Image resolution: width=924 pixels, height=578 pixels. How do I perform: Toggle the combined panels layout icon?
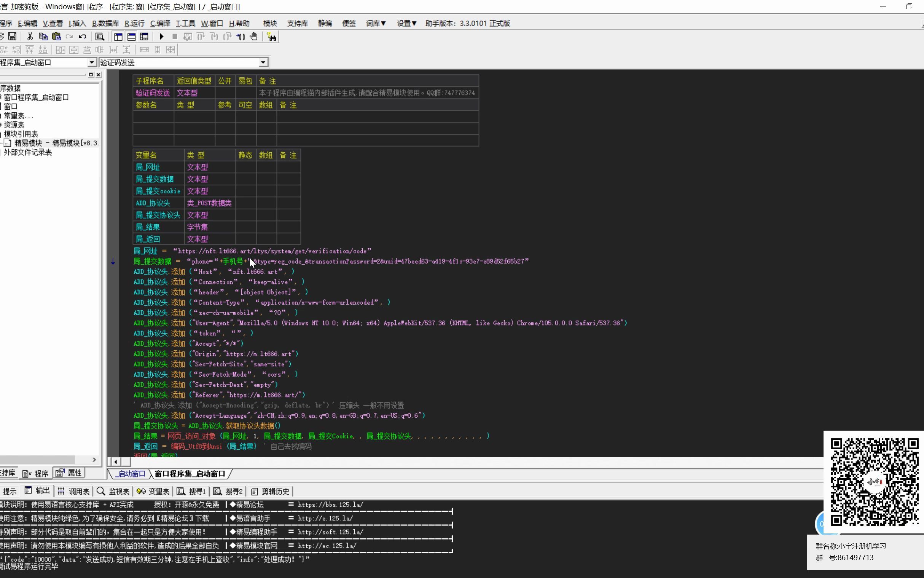144,37
